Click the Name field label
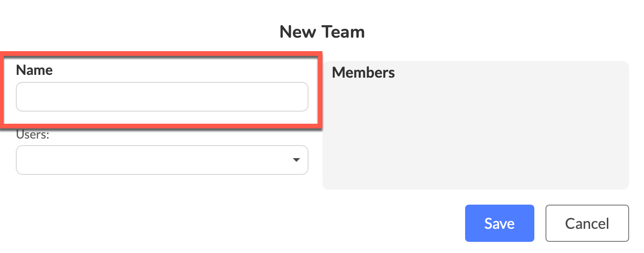Viewport: 644px width, 253px height. (34, 70)
